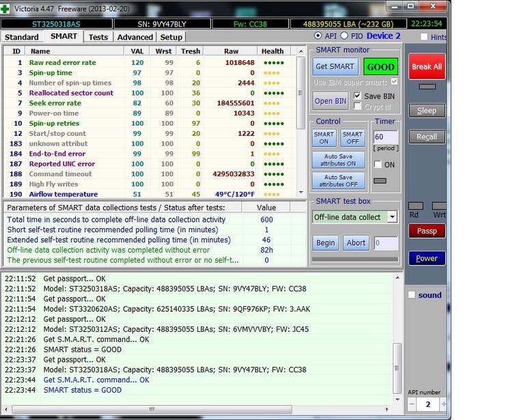Click log horizontal scroll right arrow
The image size is (515, 420).
(387, 410)
